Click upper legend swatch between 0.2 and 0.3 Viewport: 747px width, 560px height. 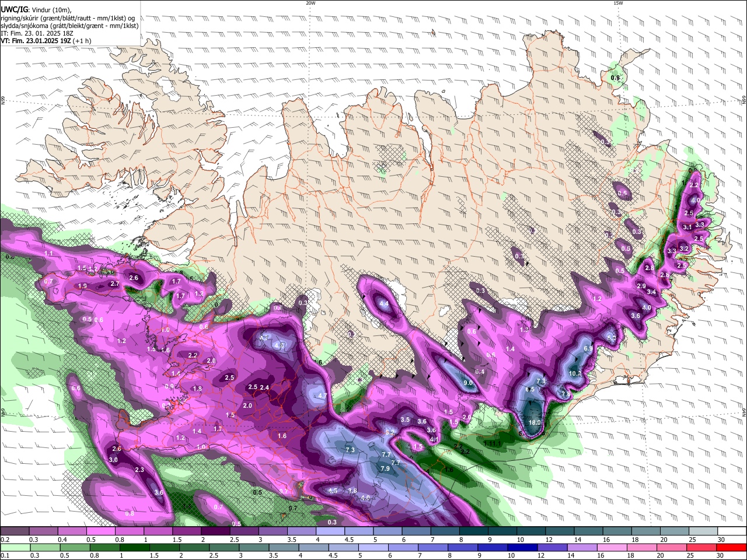(x=15, y=531)
